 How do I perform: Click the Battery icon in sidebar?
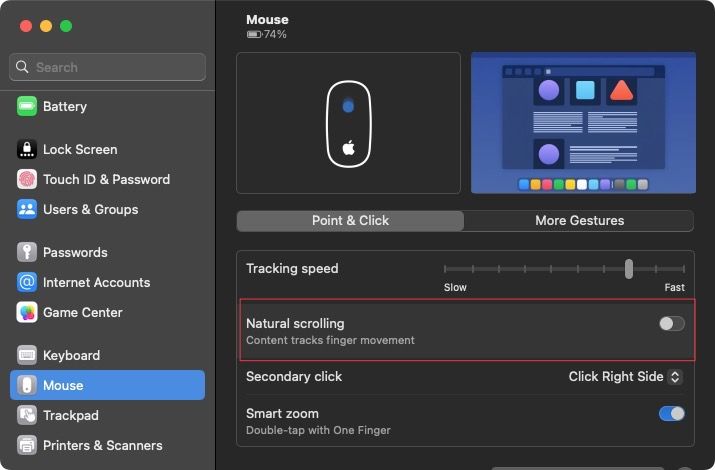(x=27, y=107)
